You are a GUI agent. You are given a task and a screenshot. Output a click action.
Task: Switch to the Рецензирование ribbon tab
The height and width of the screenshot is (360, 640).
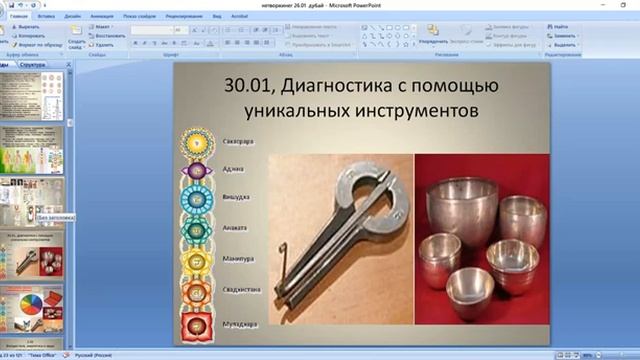point(184,16)
